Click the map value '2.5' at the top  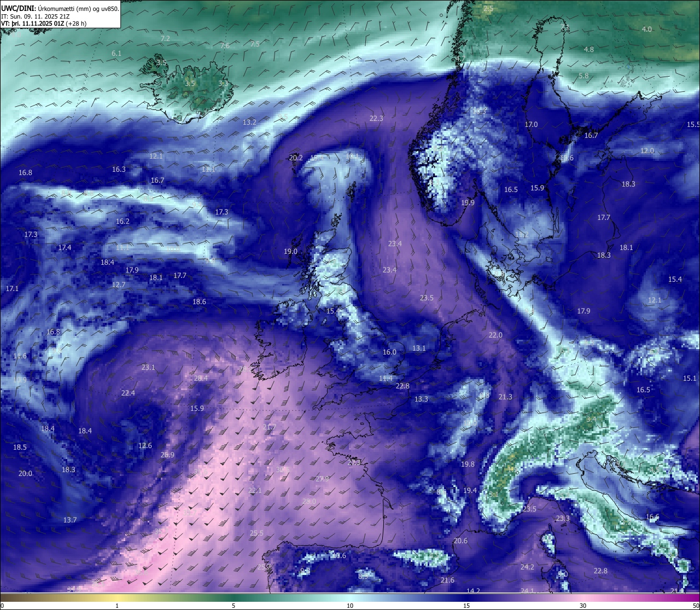coord(488,9)
